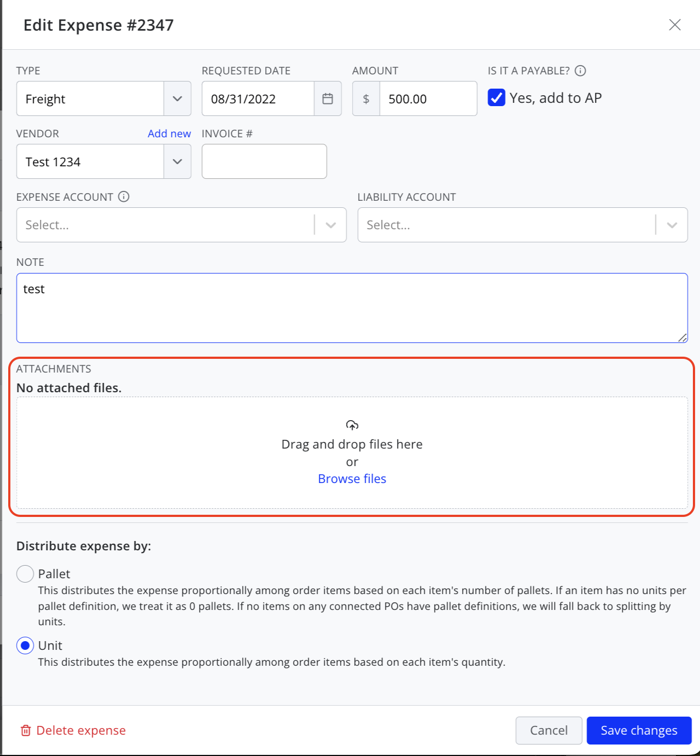Expand the Type Freight dropdown
700x756 pixels.
tap(104, 98)
